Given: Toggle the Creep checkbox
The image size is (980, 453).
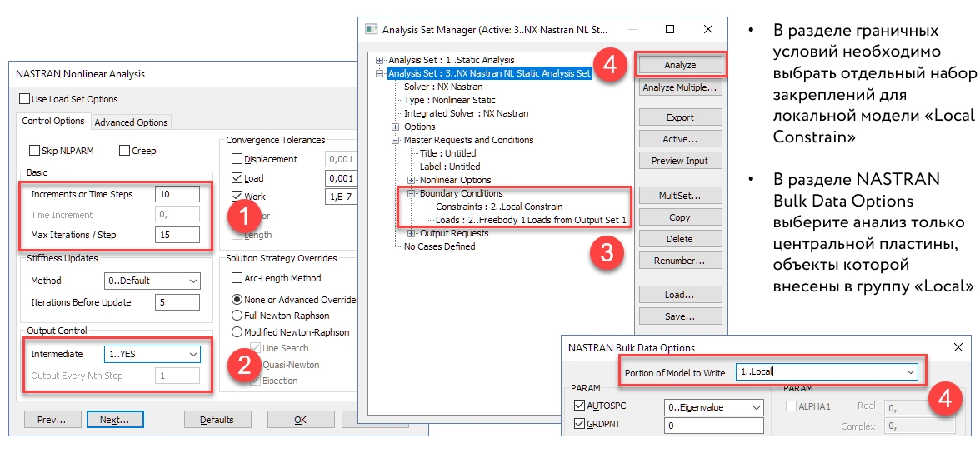Looking at the screenshot, I should (x=123, y=151).
